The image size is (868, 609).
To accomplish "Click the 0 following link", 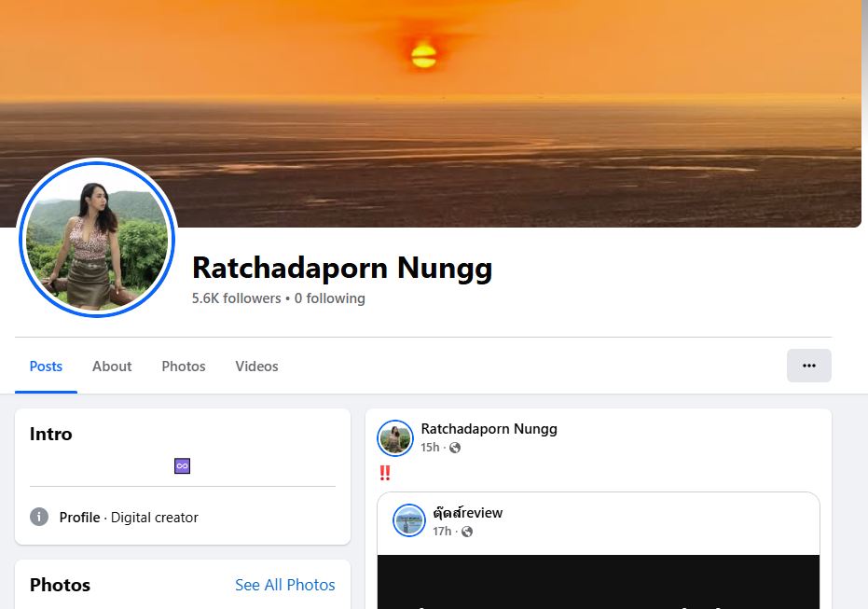I will (x=330, y=298).
